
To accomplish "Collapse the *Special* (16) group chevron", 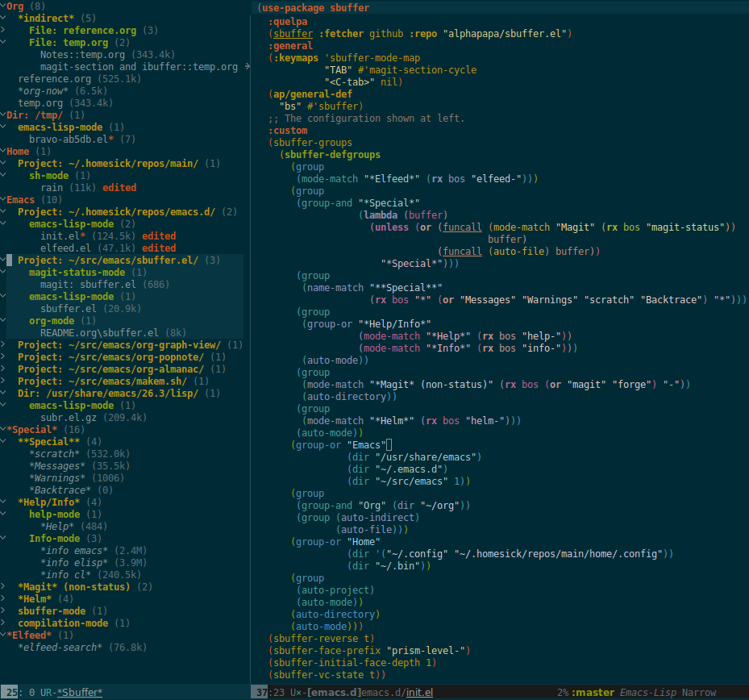I will pyautogui.click(x=3, y=429).
